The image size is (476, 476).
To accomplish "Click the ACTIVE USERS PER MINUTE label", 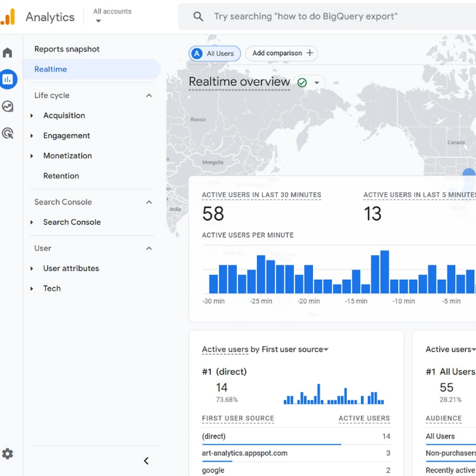I will click(x=248, y=235).
